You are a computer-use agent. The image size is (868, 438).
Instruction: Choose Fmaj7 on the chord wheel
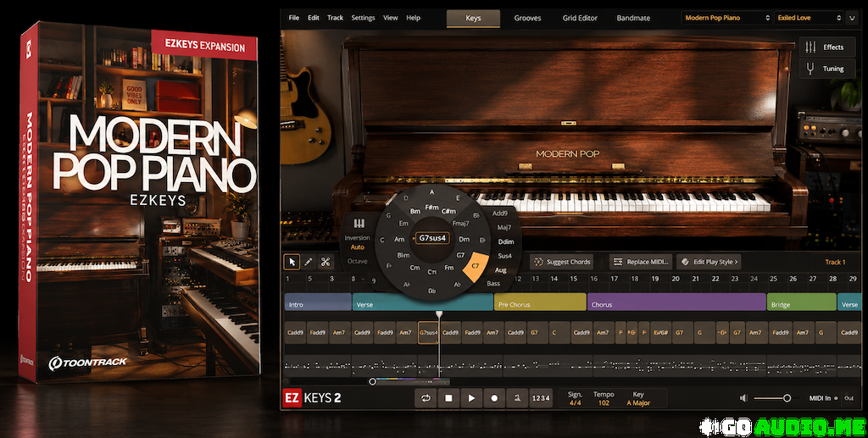460,224
